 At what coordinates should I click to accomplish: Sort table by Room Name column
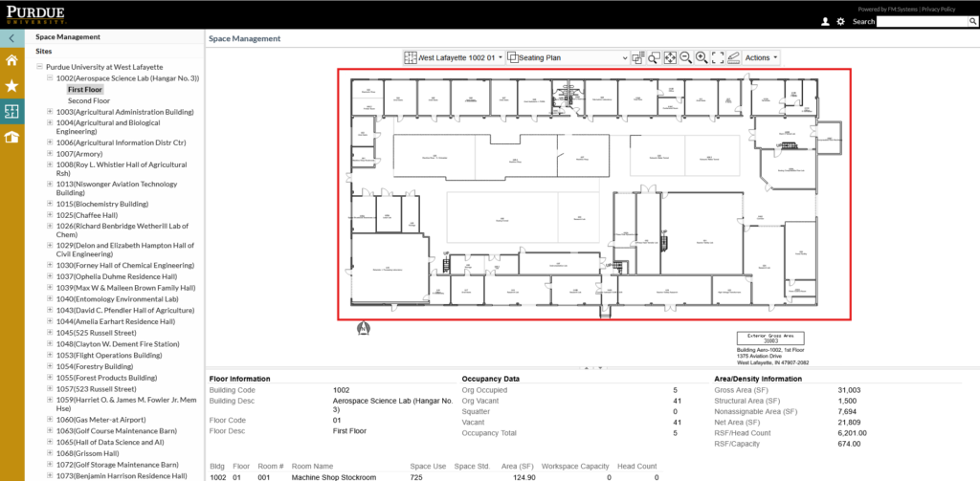(x=313, y=466)
